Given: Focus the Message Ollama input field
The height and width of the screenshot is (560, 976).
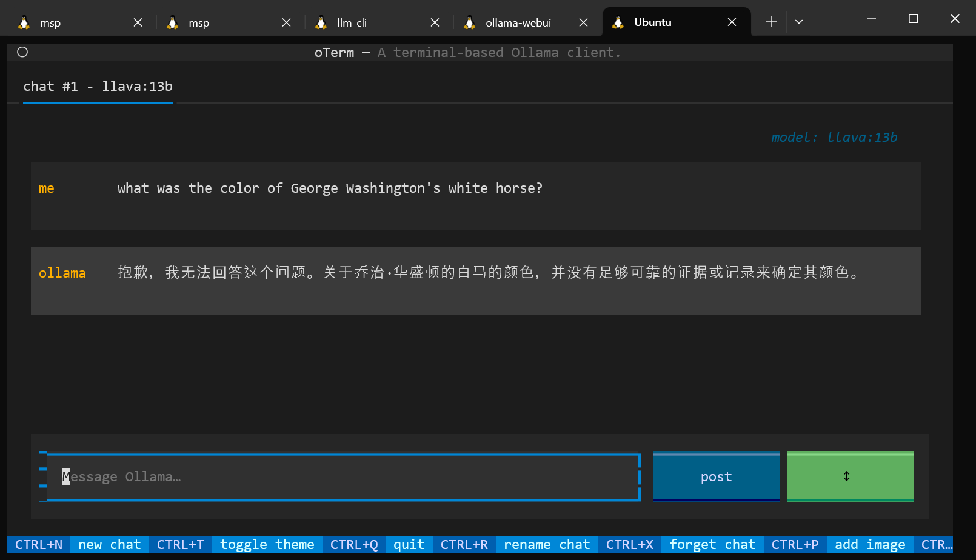Looking at the screenshot, I should pyautogui.click(x=343, y=477).
